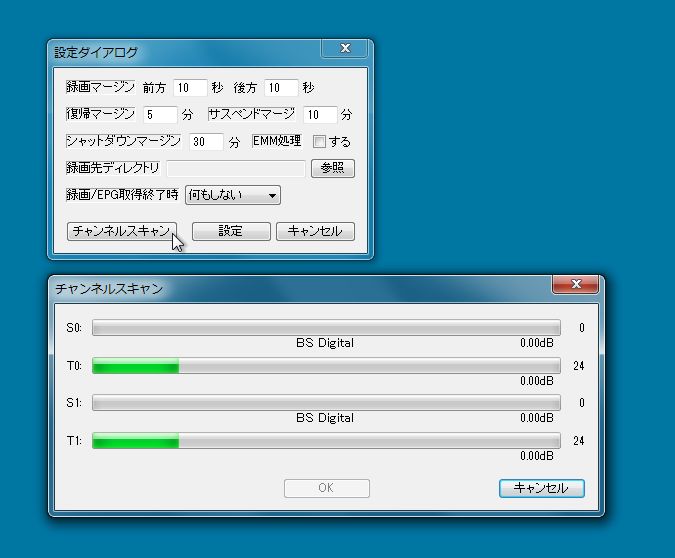Click the チャンネルスキャン window title text

point(109,288)
